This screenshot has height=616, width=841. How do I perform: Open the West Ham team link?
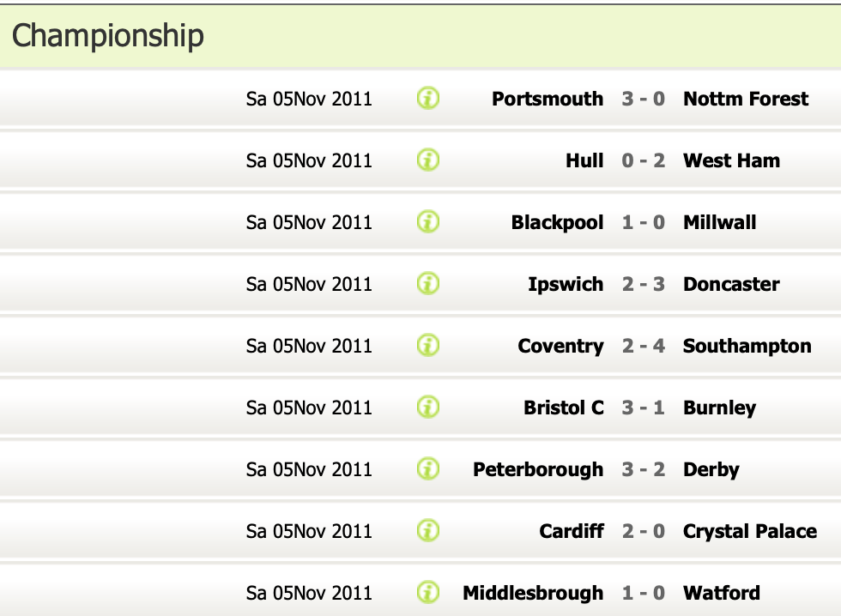click(x=731, y=160)
